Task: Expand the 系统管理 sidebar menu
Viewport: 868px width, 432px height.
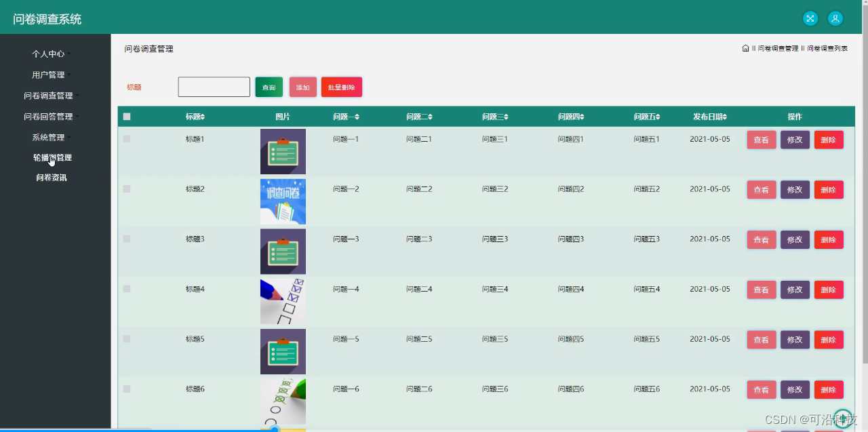Action: [x=52, y=137]
